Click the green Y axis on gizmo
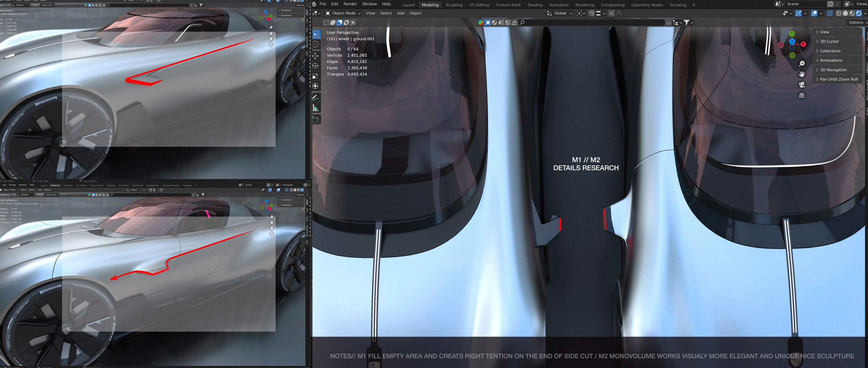 792,34
